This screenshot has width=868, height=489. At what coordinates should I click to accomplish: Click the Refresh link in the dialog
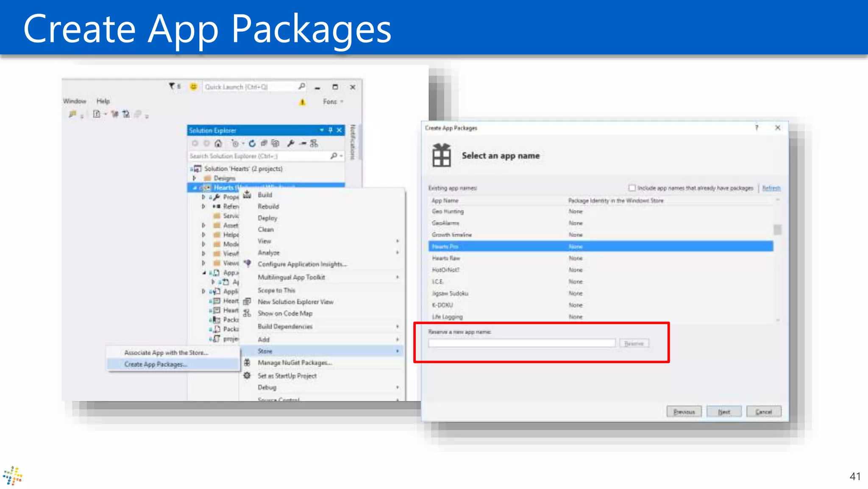(771, 188)
